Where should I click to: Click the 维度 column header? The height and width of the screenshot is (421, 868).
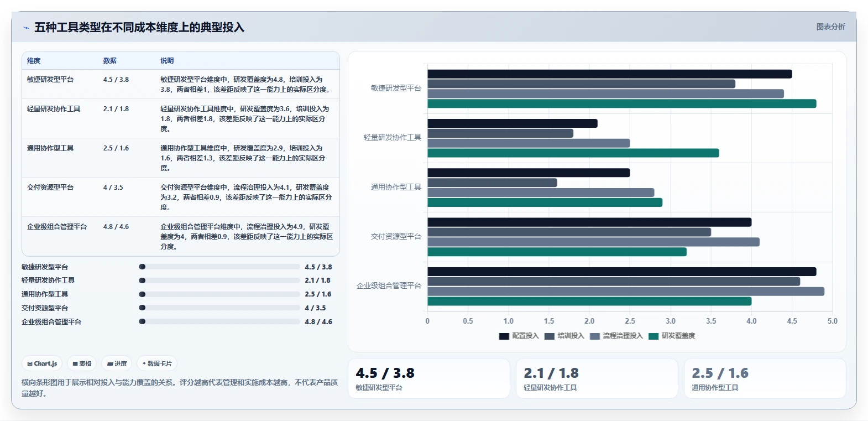34,61
